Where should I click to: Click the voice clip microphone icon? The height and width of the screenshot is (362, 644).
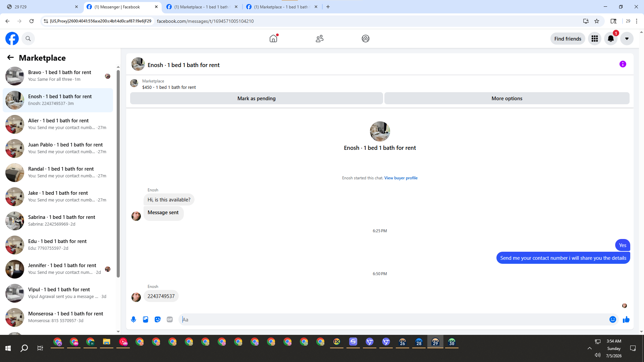pos(133,319)
